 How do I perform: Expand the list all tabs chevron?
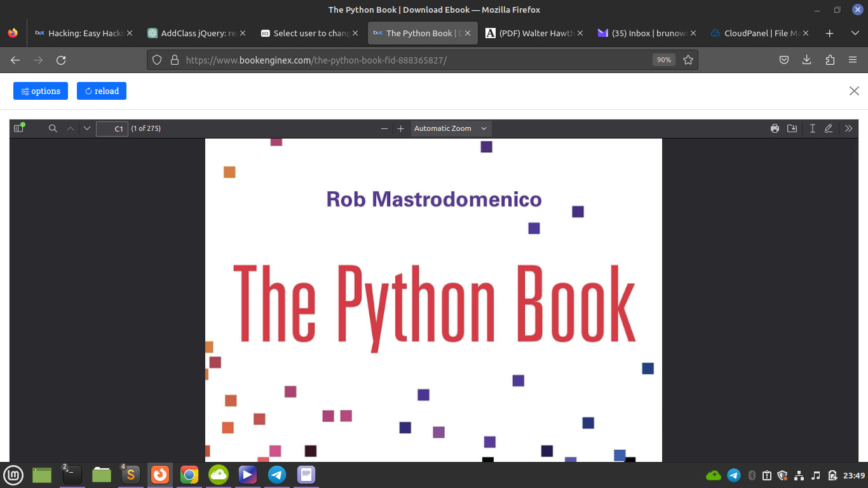point(855,33)
